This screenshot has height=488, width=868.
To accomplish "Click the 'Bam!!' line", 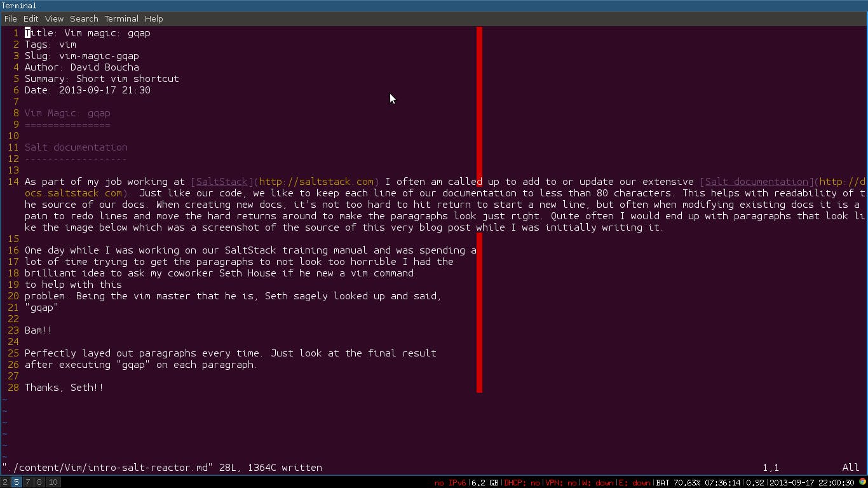I will point(39,330).
